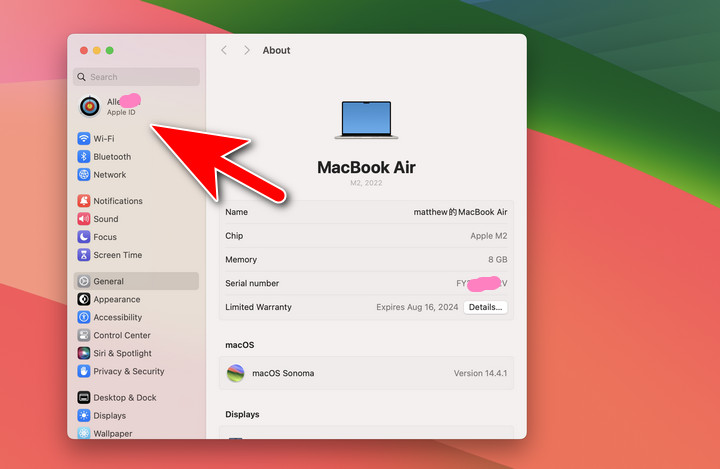Click the Siri & Spotlight icon
This screenshot has height=469, width=720.
(x=84, y=353)
